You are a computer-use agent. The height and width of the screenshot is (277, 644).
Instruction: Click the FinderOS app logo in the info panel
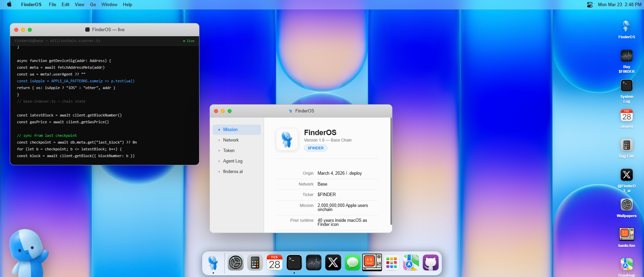pyautogui.click(x=287, y=140)
